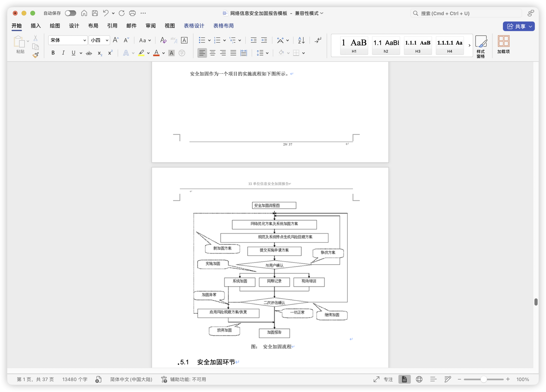Adjust the zoom slider handle
This screenshot has width=546, height=392.
484,379
